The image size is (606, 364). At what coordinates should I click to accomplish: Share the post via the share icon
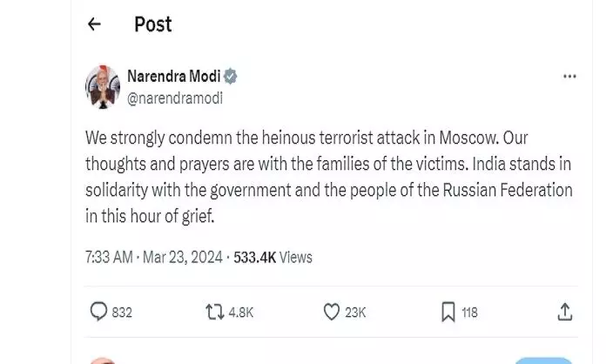(563, 311)
